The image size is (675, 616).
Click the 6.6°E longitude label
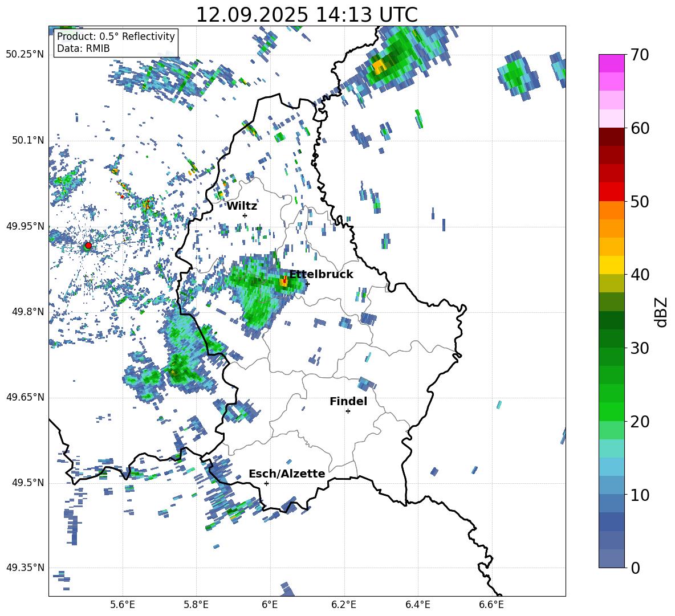click(x=491, y=605)
